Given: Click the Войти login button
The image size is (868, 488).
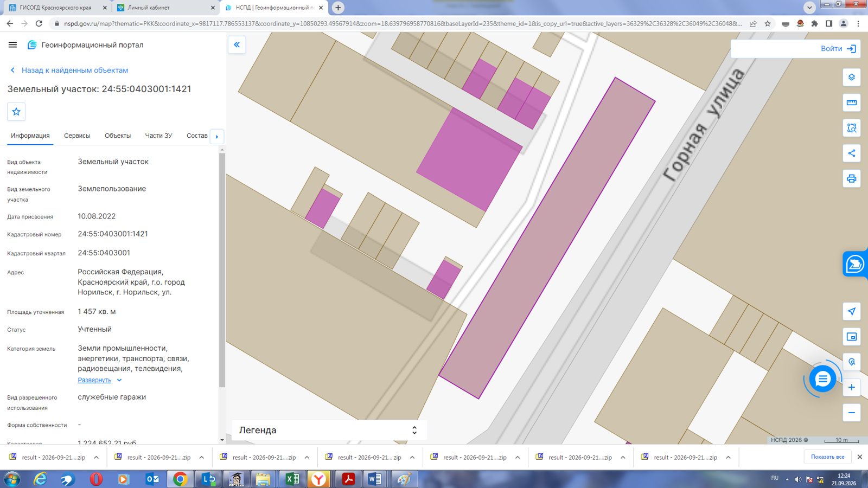Looking at the screenshot, I should click(x=838, y=49).
